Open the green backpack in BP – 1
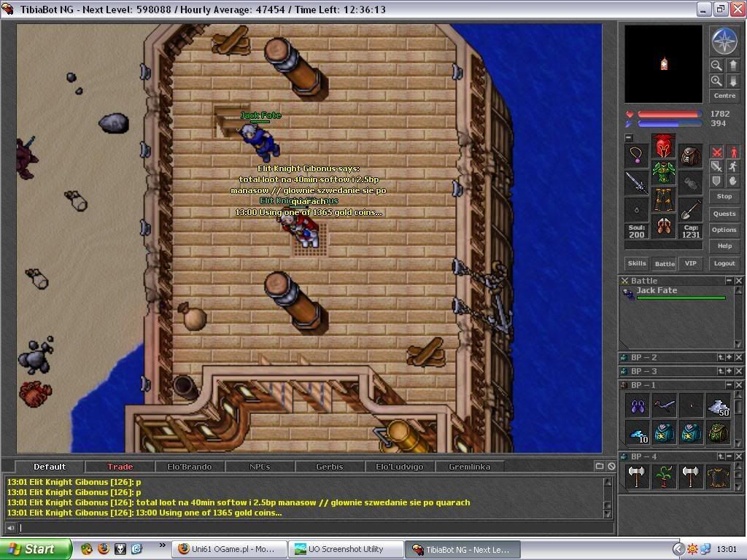The width and height of the screenshot is (747, 560). [719, 433]
